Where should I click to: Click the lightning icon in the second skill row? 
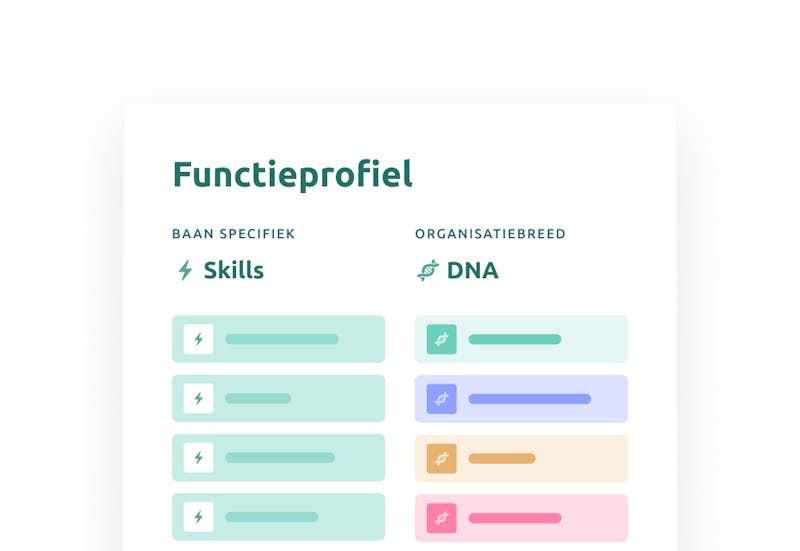[198, 398]
